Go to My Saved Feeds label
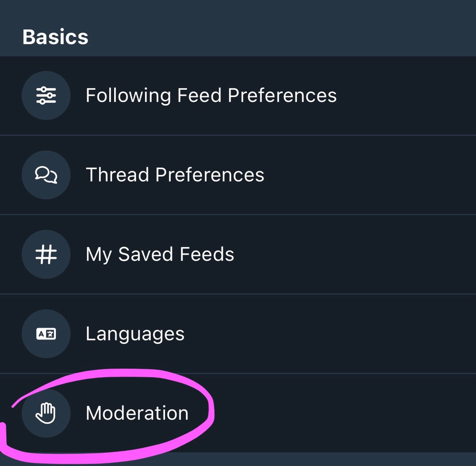The image size is (476, 466). pos(160,254)
